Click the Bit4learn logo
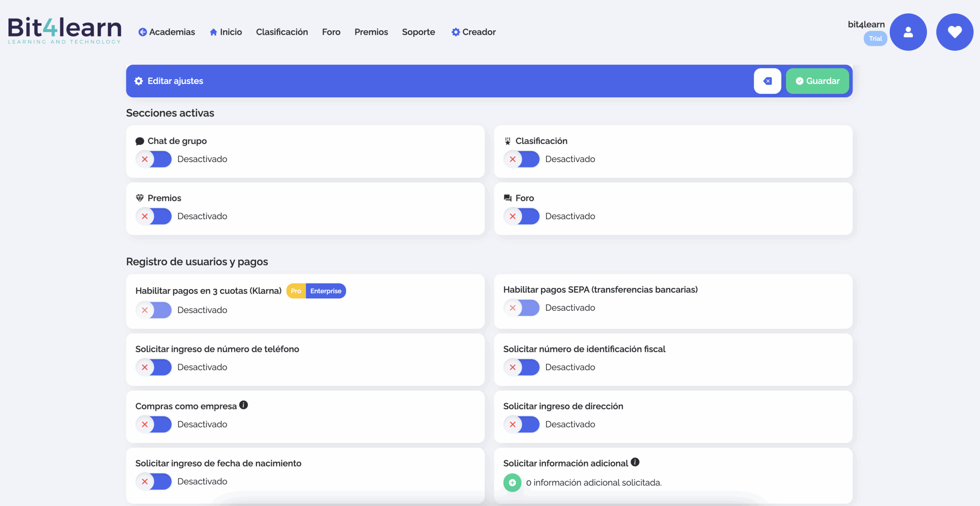Image resolution: width=980 pixels, height=506 pixels. click(64, 31)
